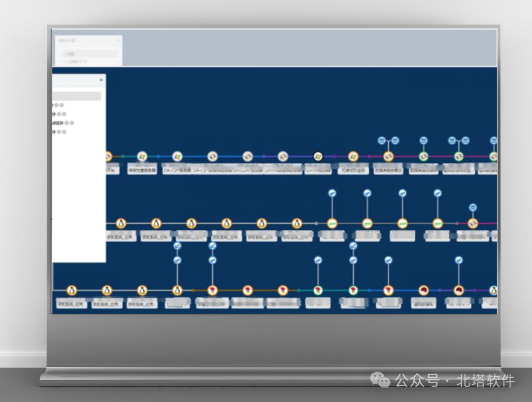Click link icon above leftmost green switch node

pyautogui.click(x=332, y=193)
